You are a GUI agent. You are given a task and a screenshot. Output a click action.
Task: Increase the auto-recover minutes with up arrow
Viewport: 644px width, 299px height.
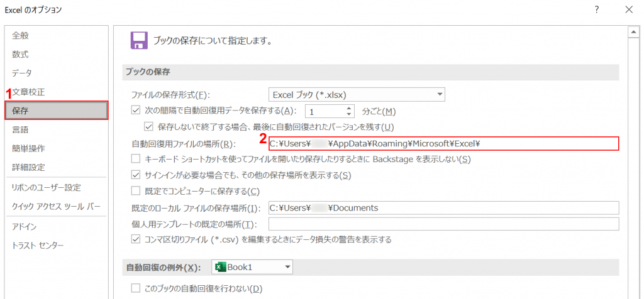tap(349, 108)
